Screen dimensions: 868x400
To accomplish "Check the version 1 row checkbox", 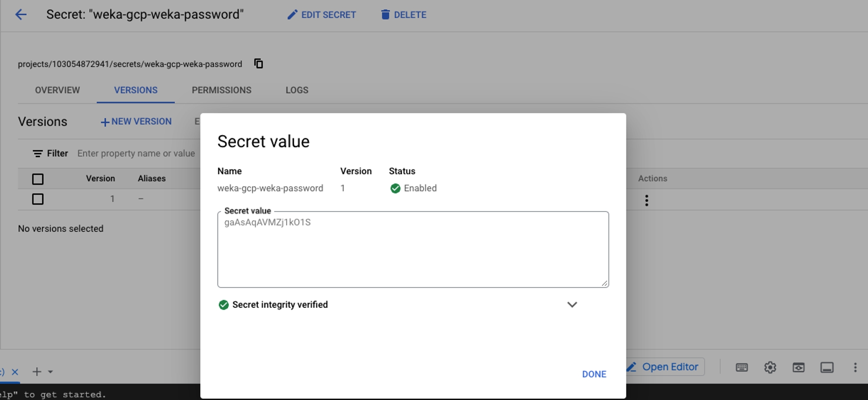I will (x=38, y=199).
